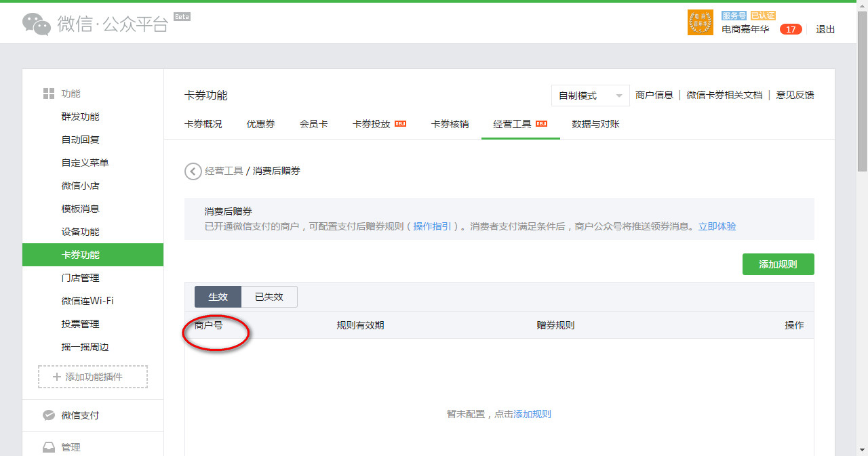
Task: Click the 电商嘉年华 account name
Action: click(x=745, y=29)
